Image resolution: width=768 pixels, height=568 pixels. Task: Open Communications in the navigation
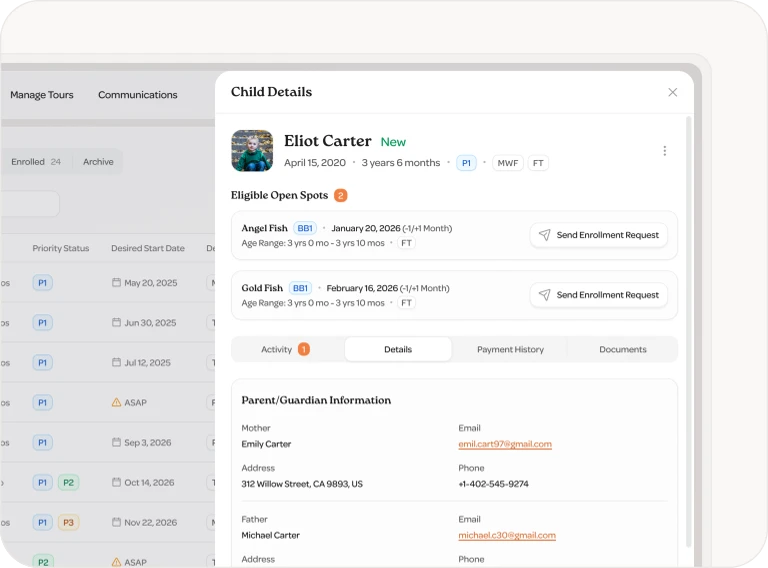(138, 95)
